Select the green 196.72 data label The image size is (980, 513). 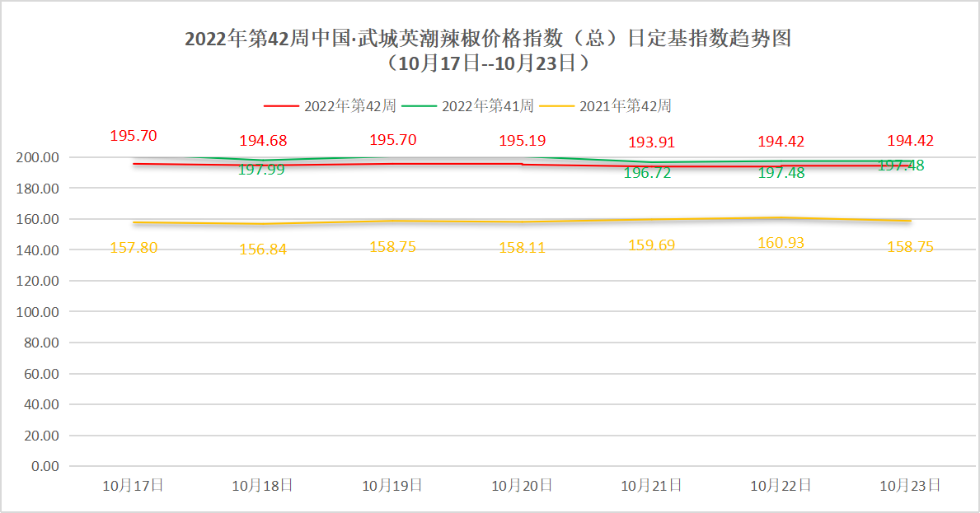point(647,173)
